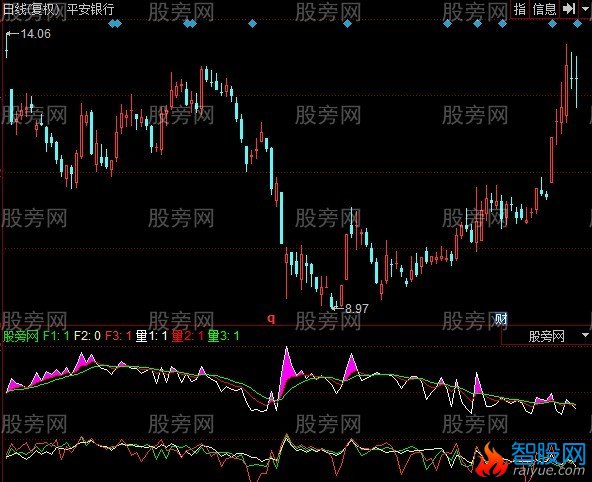This screenshot has height=482, width=592.
Task: Click the rightmost blue diamond info marker
Action: (x=577, y=24)
